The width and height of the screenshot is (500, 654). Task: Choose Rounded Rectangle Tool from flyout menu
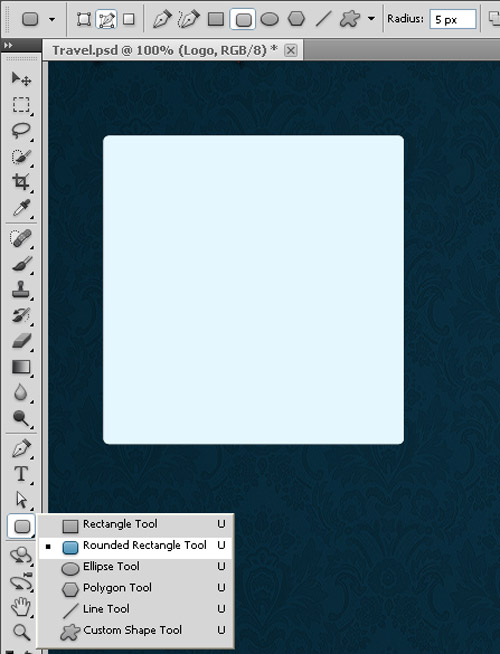[x=136, y=546]
